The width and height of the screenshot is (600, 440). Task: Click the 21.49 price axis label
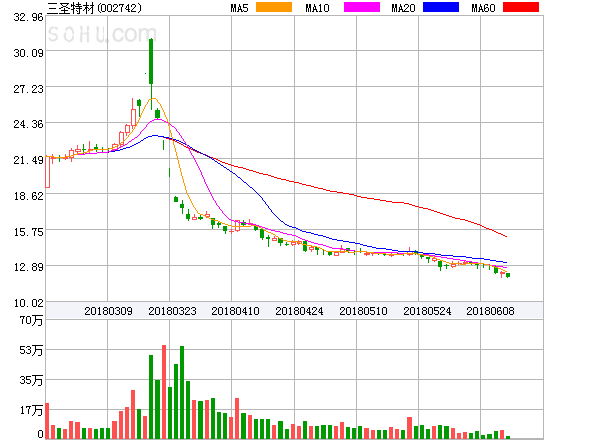point(28,160)
